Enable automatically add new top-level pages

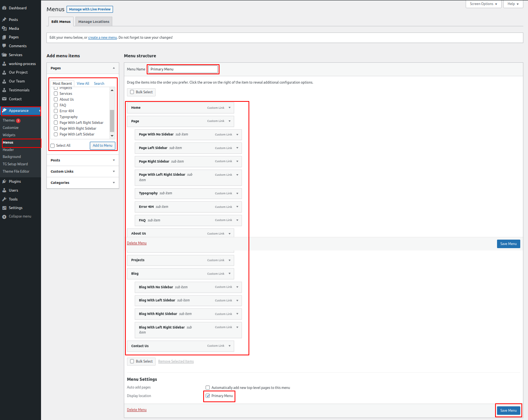[208, 387]
